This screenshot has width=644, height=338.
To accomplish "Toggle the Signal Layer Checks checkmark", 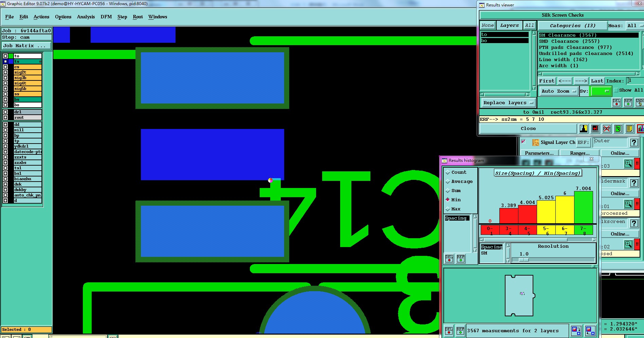I will [x=523, y=142].
